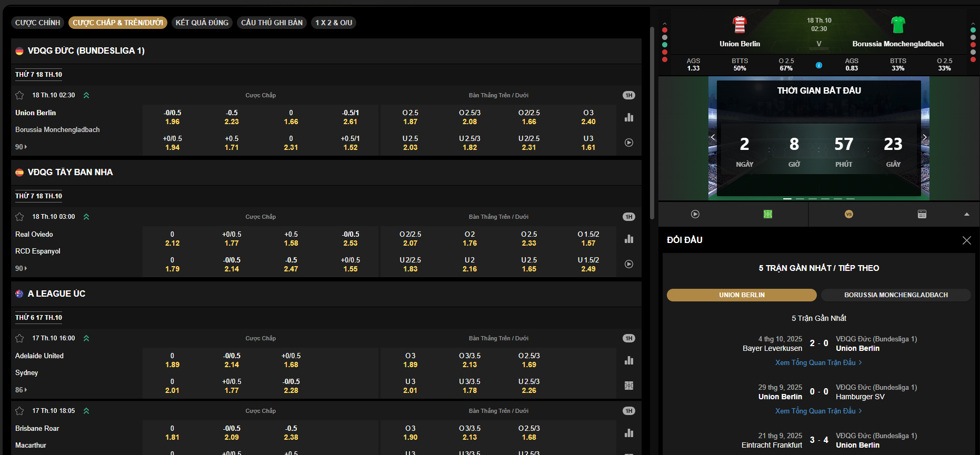Select BORUSSIA MONCHENGLADBACH recent matches tab
Screen dimensions: 980x455
tap(896, 295)
